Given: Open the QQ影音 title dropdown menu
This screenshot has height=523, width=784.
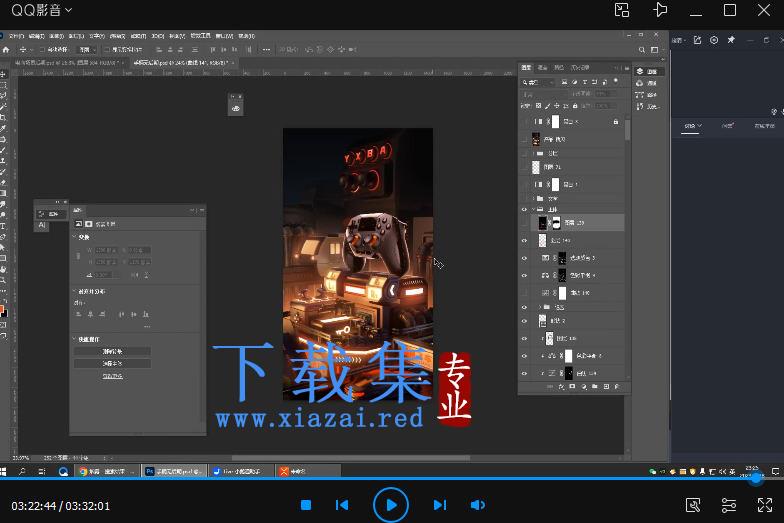Looking at the screenshot, I should (x=42, y=10).
